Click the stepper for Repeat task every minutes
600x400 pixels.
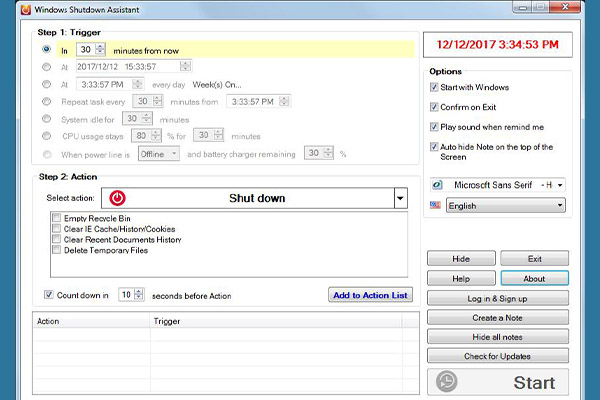click(x=157, y=101)
